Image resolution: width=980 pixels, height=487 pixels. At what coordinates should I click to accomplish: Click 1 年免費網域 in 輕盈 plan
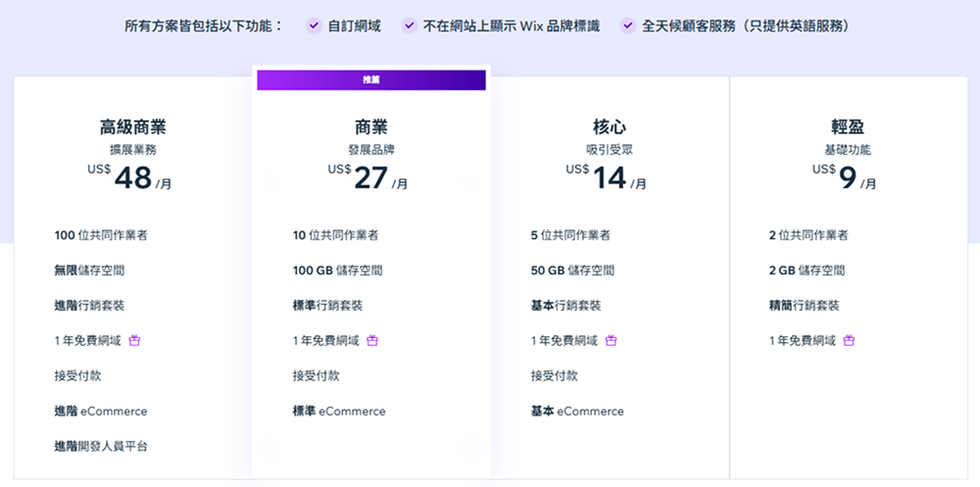point(803,341)
